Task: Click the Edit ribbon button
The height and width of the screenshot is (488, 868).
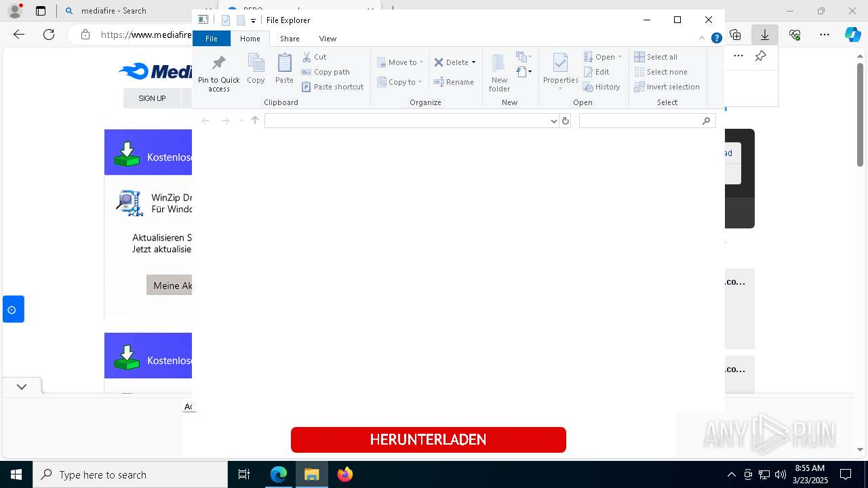Action: pos(597,72)
